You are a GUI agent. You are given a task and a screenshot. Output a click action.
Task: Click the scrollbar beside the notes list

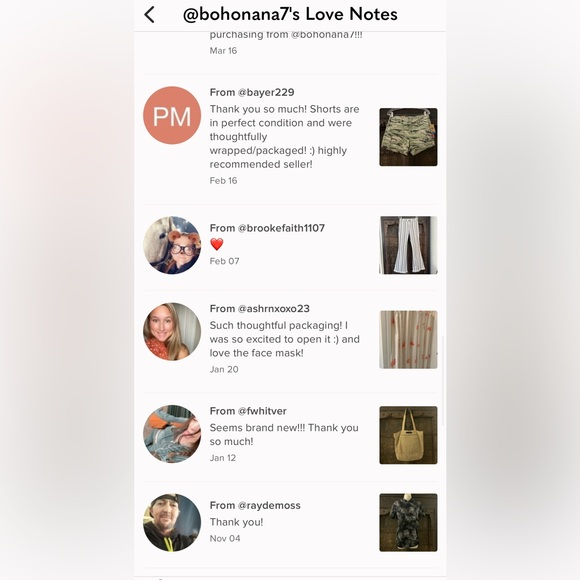[442, 381]
